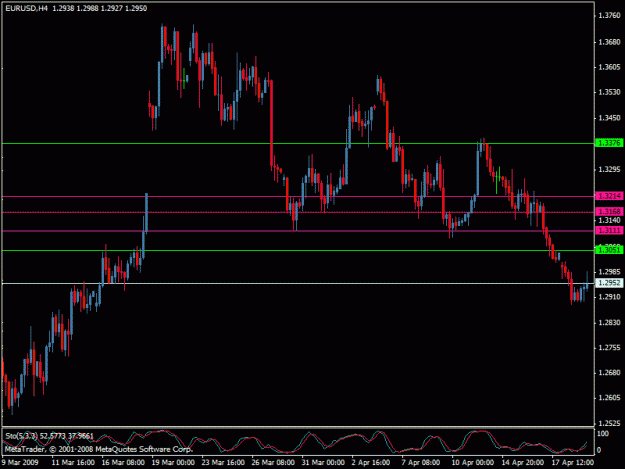The height and width of the screenshot is (469, 625).
Task: Click the 1.2605 price scale value
Action: 609,398
